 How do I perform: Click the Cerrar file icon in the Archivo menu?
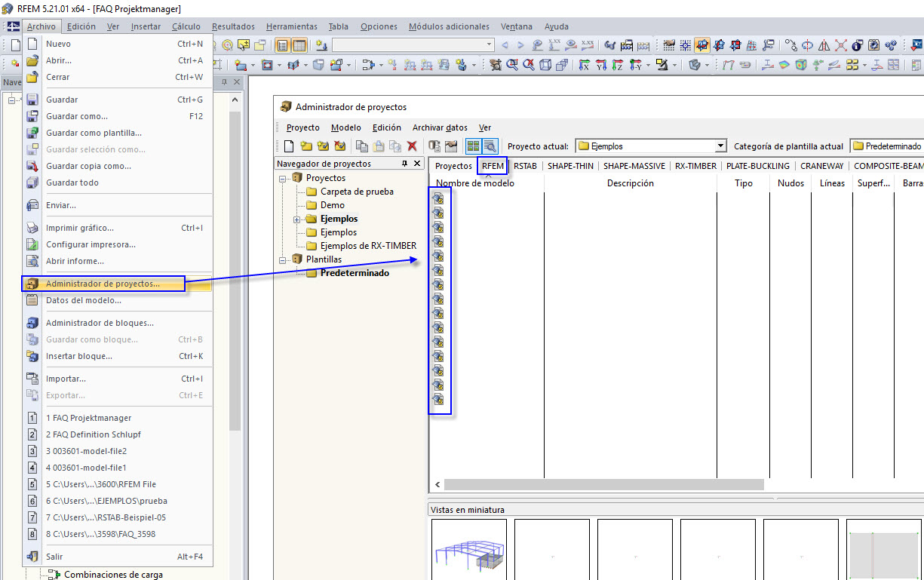[32, 77]
